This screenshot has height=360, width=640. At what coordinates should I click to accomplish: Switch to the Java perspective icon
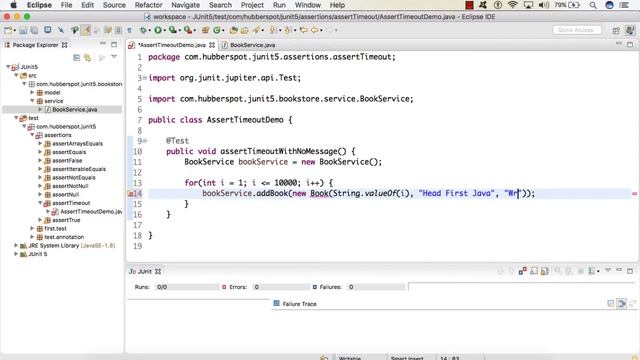[630, 30]
